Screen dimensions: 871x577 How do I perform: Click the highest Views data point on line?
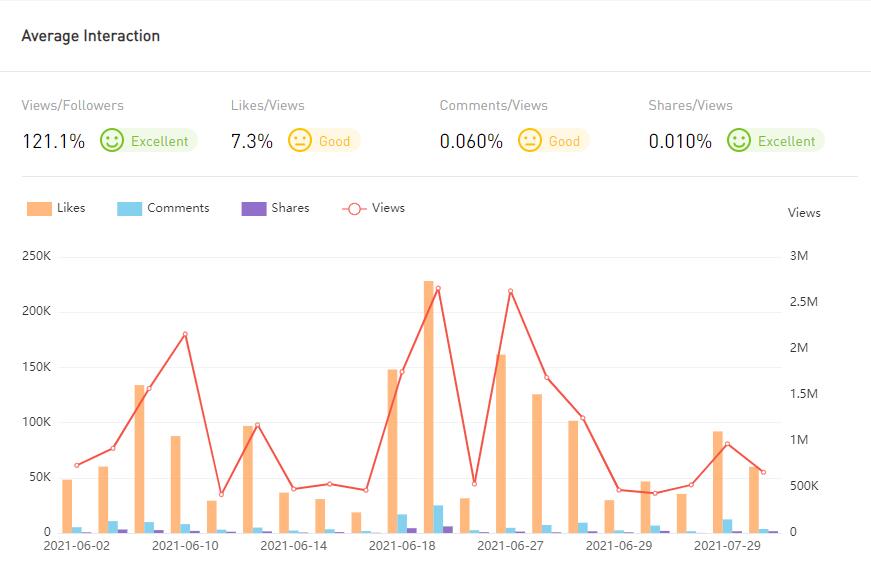[x=438, y=288]
